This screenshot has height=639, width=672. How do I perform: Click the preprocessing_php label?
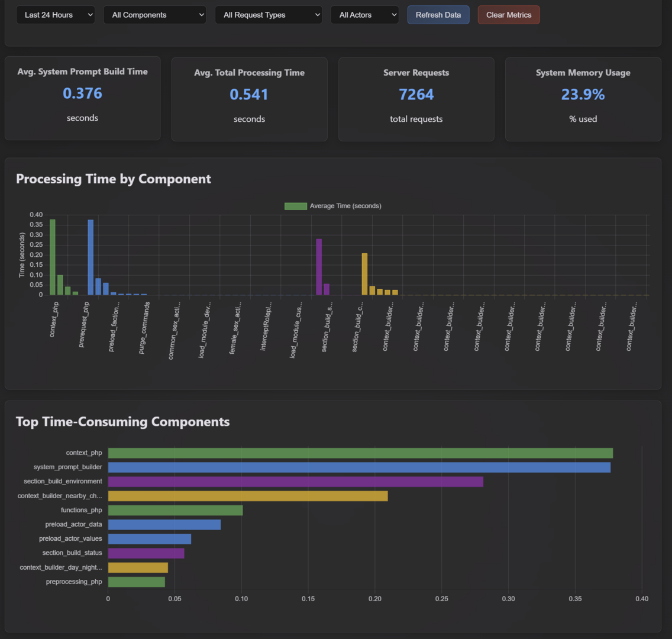click(x=74, y=582)
